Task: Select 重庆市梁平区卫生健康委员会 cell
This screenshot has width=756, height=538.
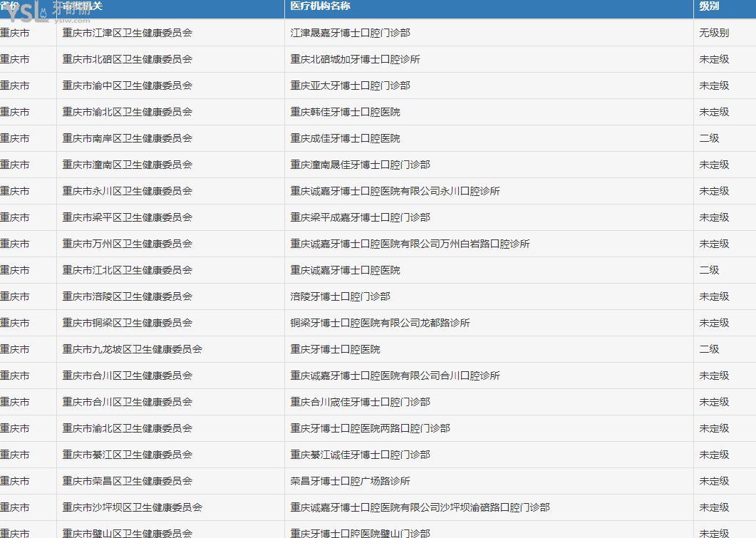Action: pyautogui.click(x=128, y=217)
